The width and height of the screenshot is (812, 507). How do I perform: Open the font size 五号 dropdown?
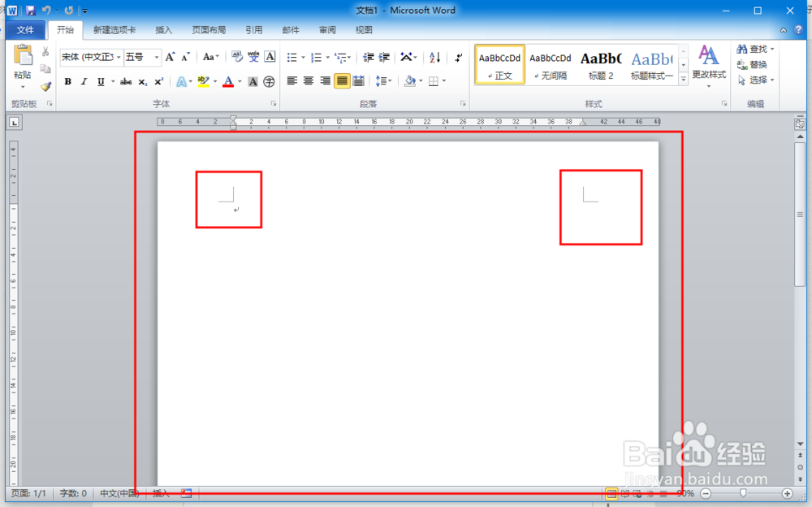coord(157,57)
